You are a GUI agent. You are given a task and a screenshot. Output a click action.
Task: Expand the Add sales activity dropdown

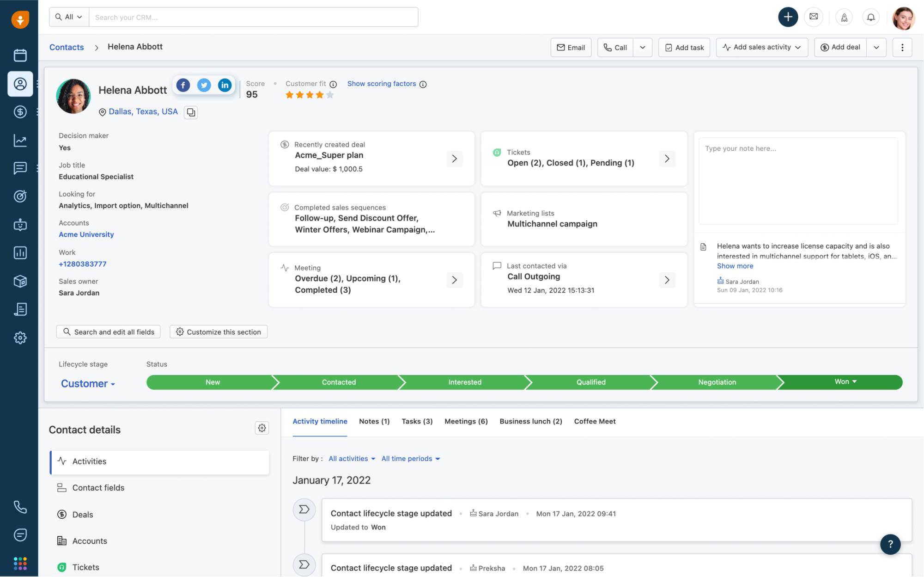click(798, 47)
